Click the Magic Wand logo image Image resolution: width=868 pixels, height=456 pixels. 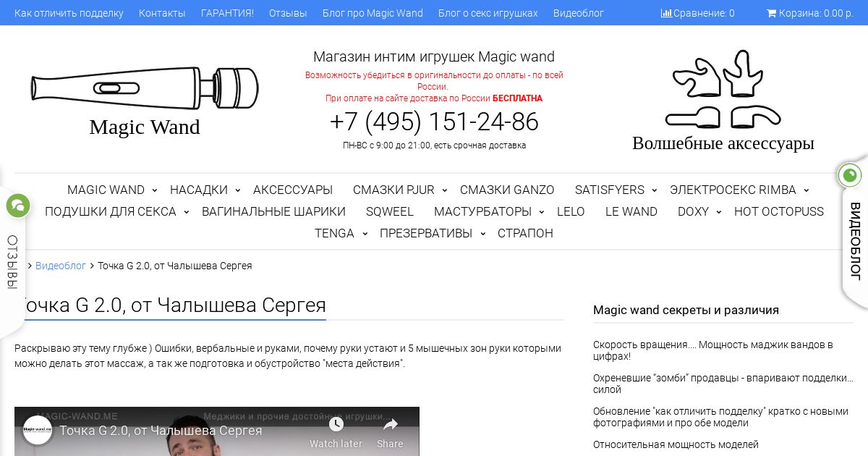(x=145, y=88)
